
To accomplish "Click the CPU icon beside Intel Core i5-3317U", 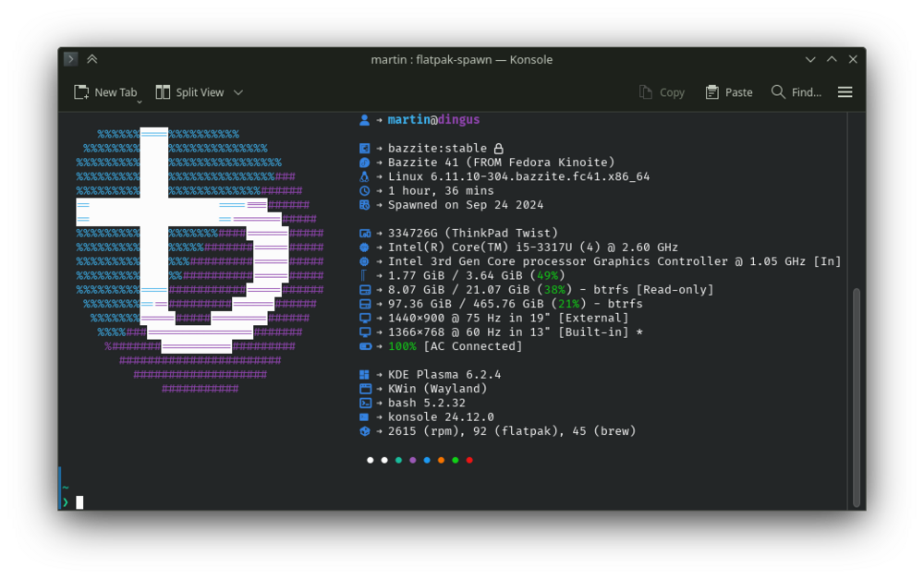I will point(365,247).
